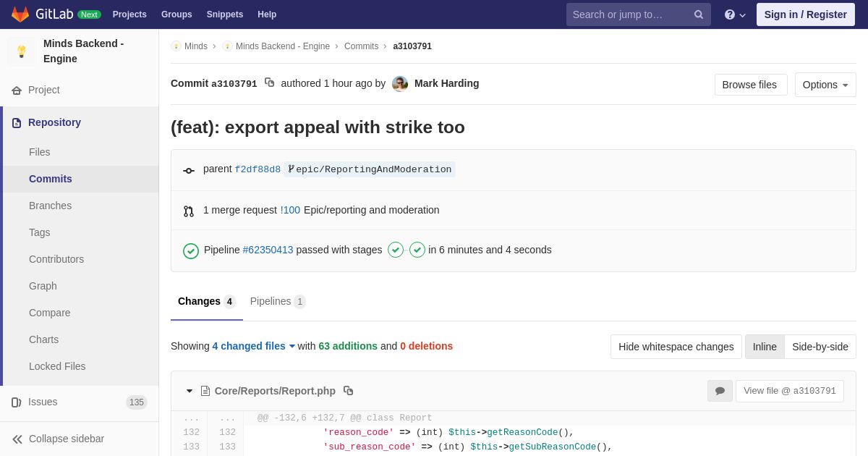This screenshot has height=456, width=868.
Task: Click the Browse files button
Action: click(750, 85)
